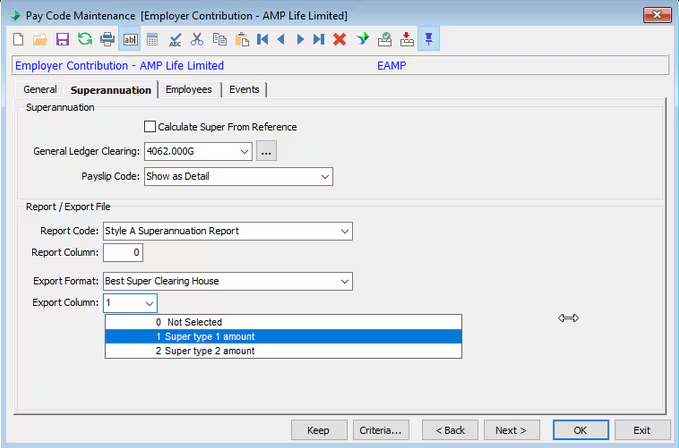
Task: Click the < Back button
Action: click(450, 430)
